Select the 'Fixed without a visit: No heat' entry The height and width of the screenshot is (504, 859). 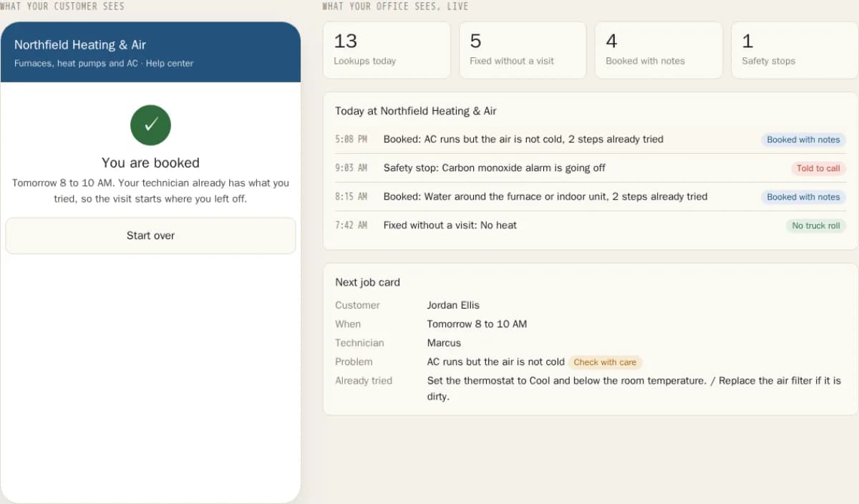click(x=591, y=226)
